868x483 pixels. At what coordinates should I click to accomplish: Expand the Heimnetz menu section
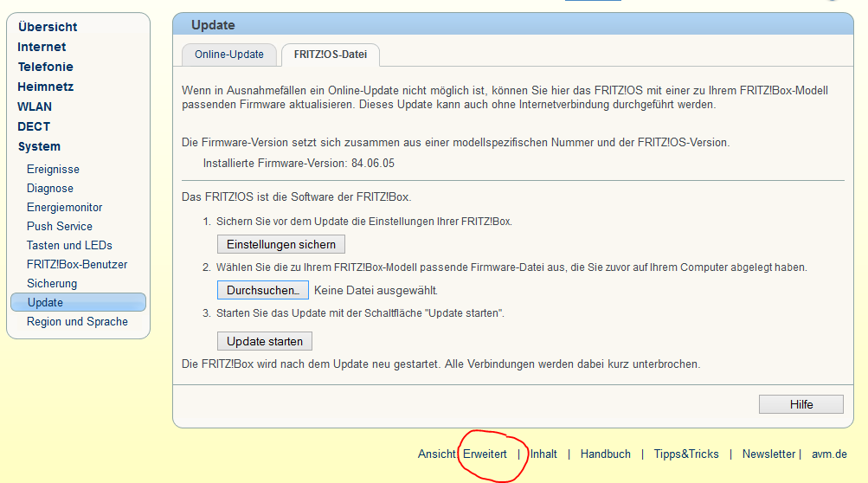[x=45, y=87]
